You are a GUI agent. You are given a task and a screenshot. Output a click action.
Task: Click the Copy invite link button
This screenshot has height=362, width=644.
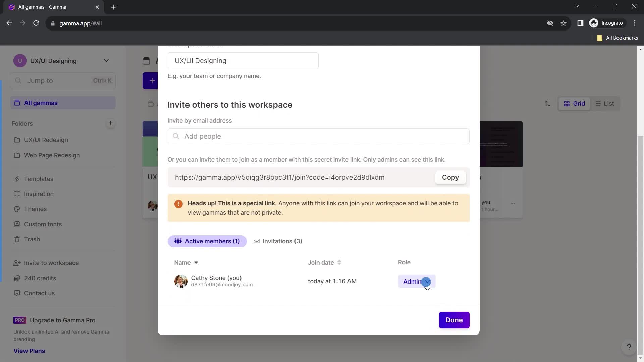(450, 178)
